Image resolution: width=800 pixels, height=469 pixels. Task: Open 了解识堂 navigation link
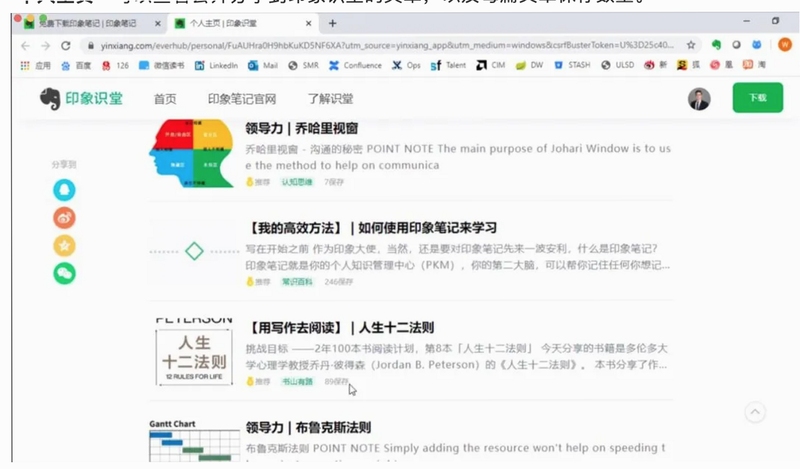click(331, 99)
